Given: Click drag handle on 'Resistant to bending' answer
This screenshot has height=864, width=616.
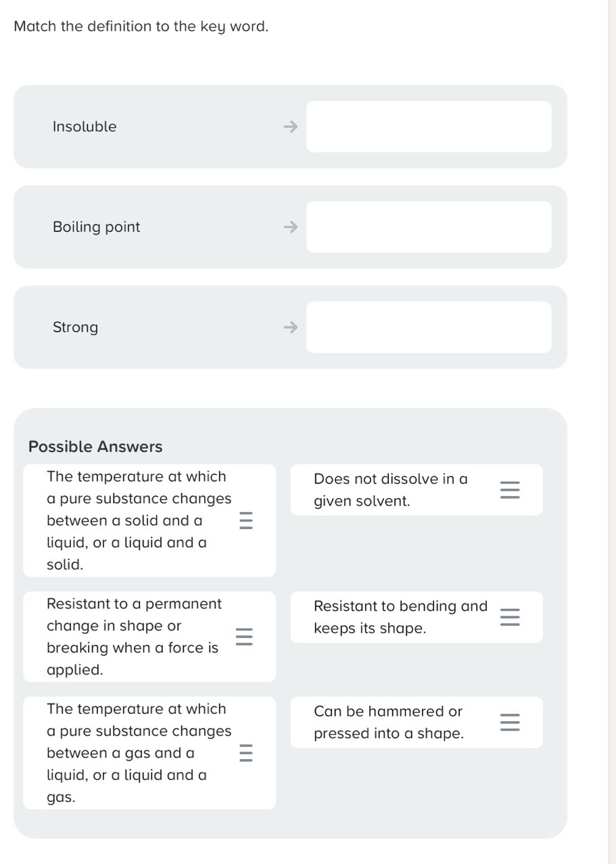Looking at the screenshot, I should [511, 617].
